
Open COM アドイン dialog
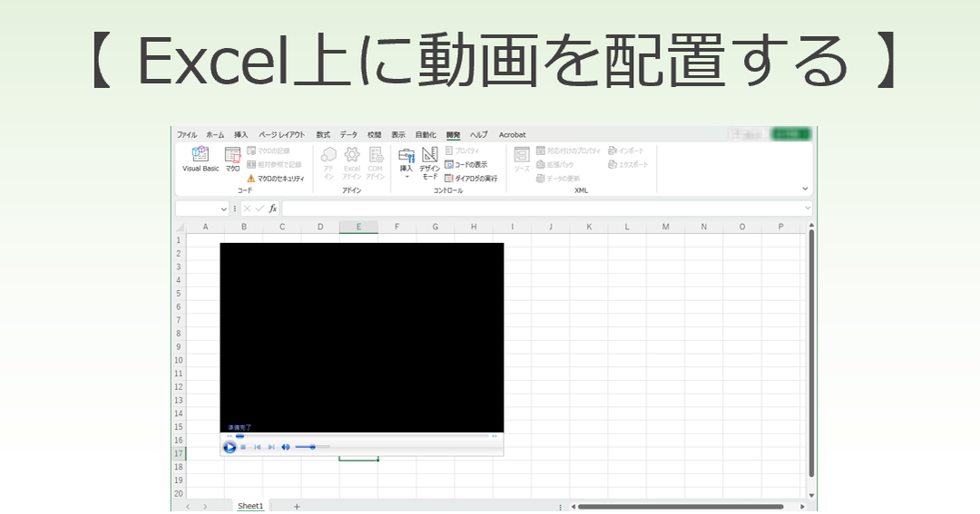[375, 163]
